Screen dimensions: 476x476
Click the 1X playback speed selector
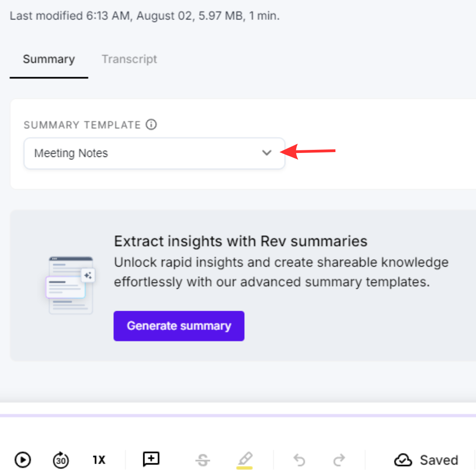99,460
